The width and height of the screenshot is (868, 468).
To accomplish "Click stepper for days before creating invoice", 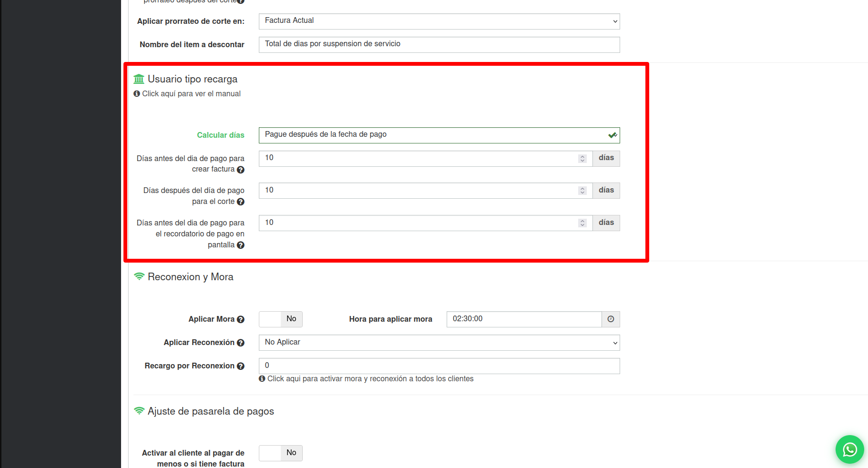I will [582, 159].
